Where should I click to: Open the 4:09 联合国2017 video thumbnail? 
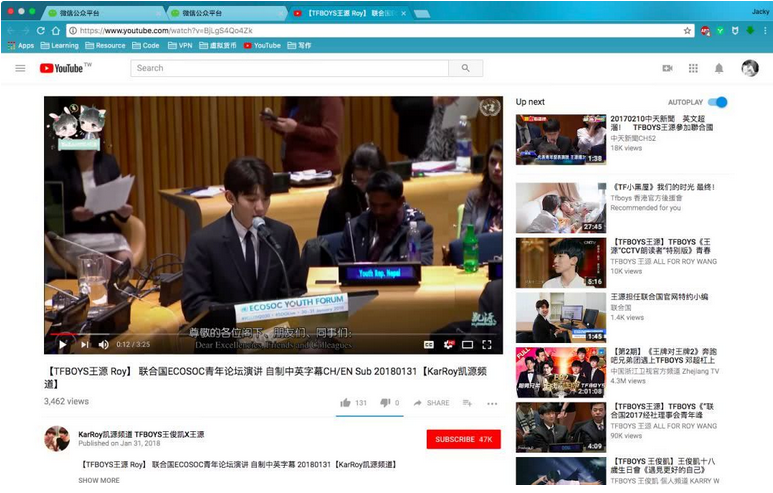click(x=561, y=427)
